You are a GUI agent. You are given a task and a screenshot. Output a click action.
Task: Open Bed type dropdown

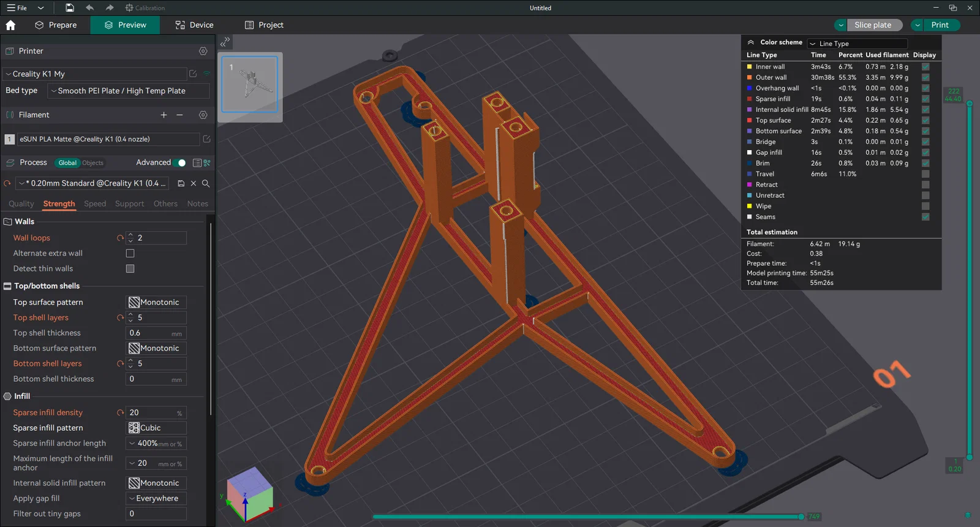(x=129, y=91)
